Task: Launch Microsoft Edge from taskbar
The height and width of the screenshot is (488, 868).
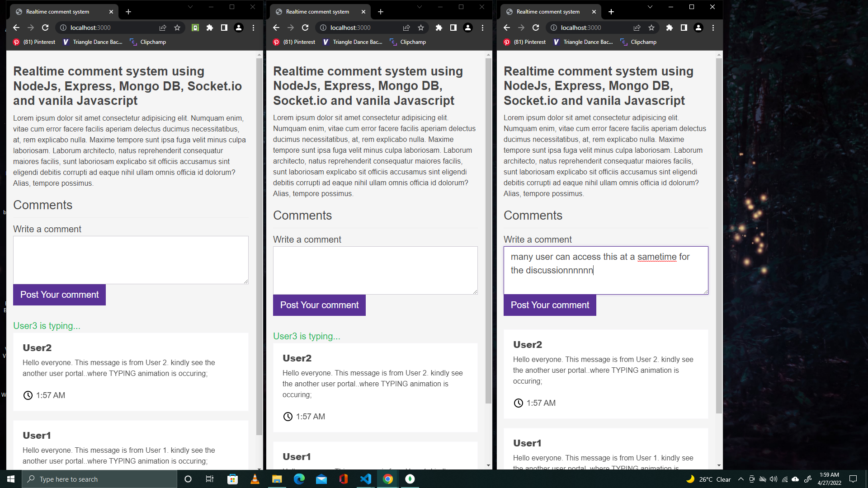Action: coord(299,479)
